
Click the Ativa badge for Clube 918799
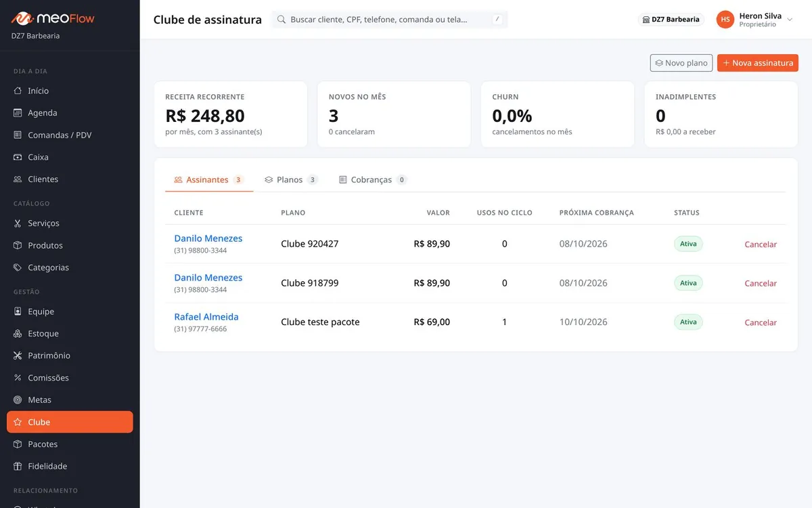coord(688,283)
